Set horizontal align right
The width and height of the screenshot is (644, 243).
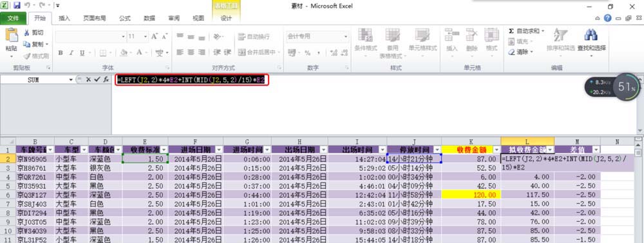click(201, 53)
